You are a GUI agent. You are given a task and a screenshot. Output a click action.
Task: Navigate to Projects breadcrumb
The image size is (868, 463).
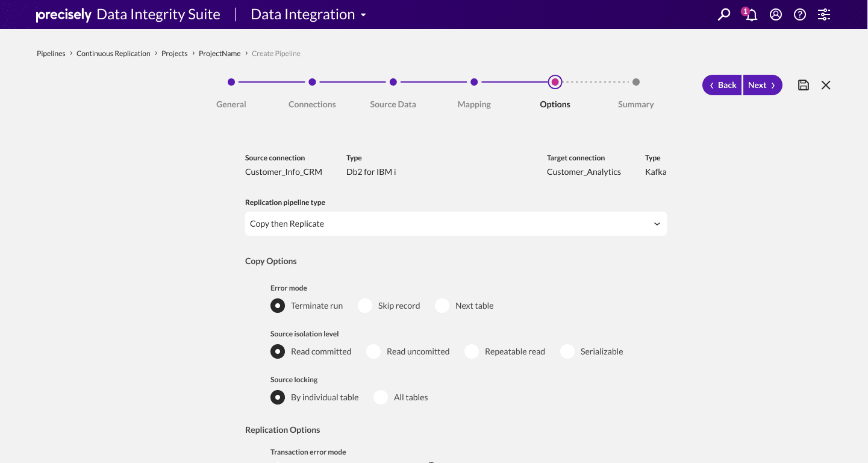pyautogui.click(x=175, y=54)
